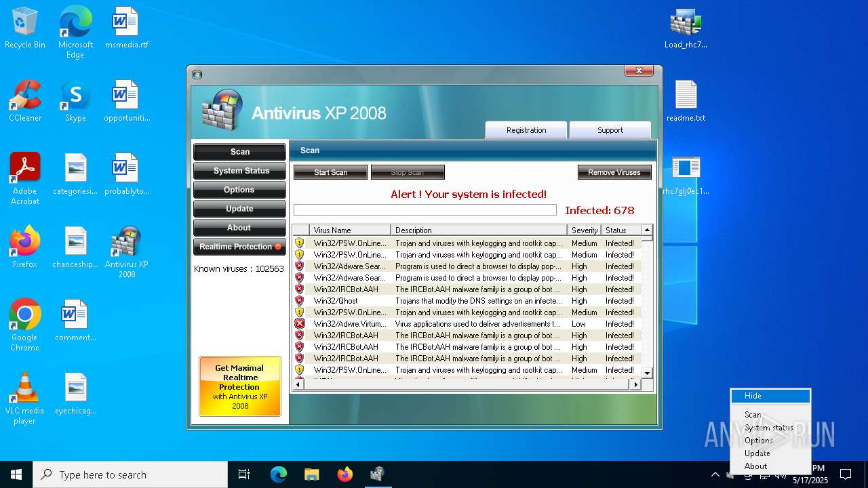Click the 'Infected: 678' text
This screenshot has width=868, height=488.
tap(599, 210)
